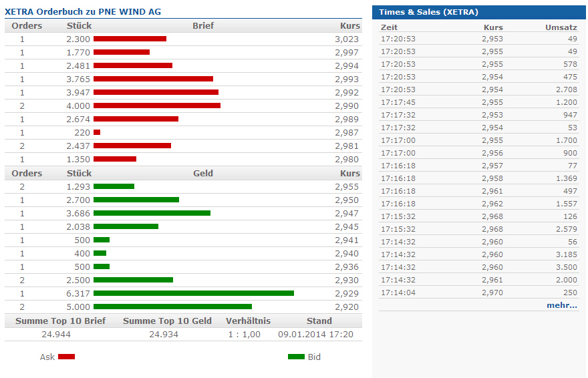
Task: Click the 'Verhältnis' label
Action: coord(248,321)
